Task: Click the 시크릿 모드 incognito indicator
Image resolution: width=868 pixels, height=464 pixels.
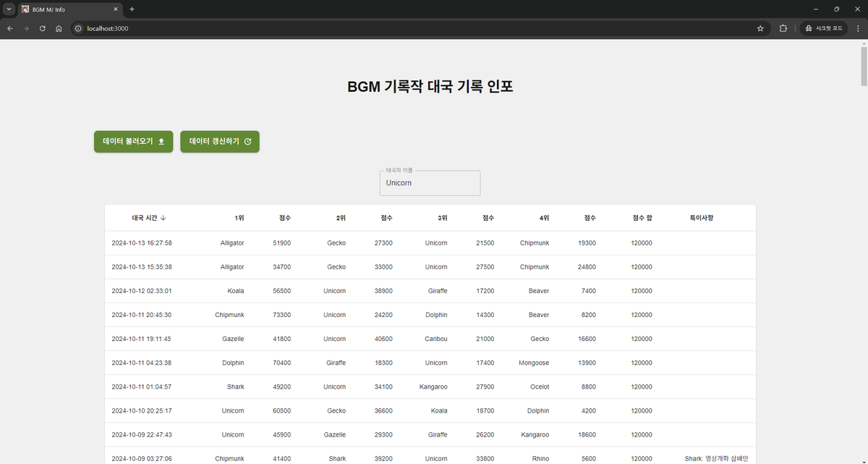Action: pos(824,28)
